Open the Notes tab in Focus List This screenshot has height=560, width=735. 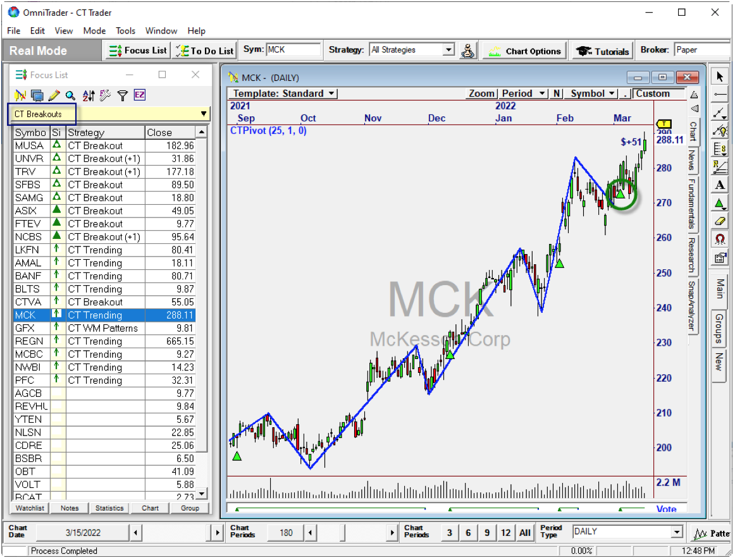pyautogui.click(x=70, y=509)
